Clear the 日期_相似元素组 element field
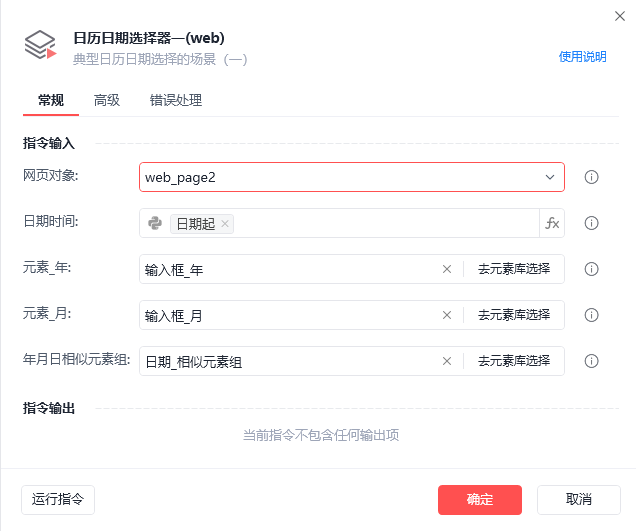The image size is (636, 531). point(447,361)
